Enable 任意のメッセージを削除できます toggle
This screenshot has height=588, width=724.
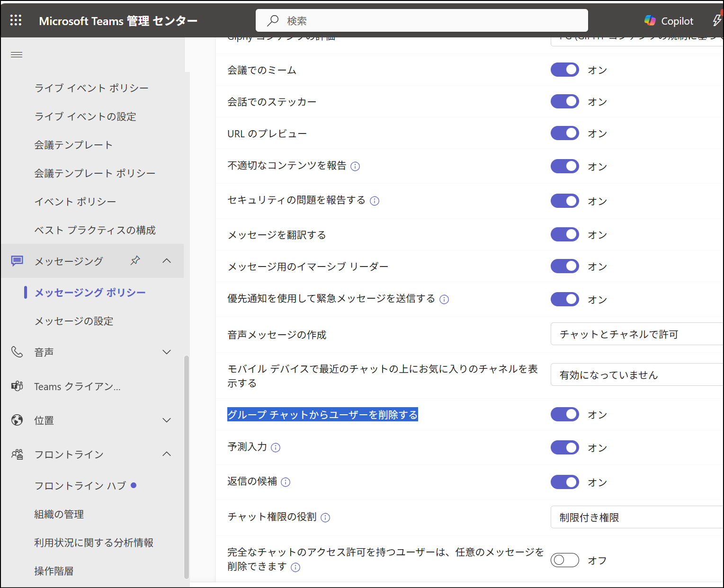coord(565,560)
